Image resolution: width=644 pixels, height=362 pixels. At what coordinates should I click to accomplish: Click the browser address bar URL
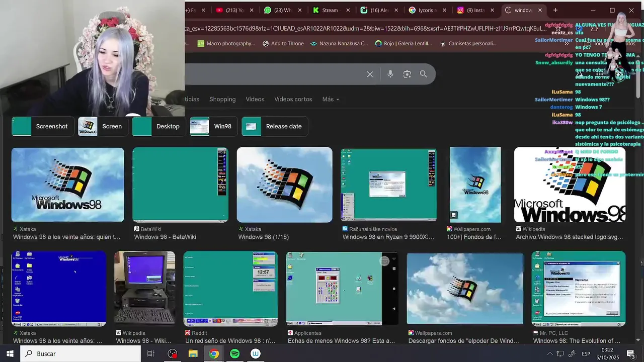coord(366,28)
